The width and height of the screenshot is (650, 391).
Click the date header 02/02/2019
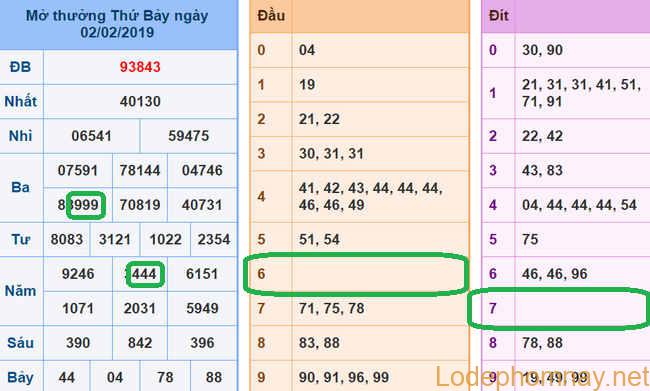(x=117, y=32)
